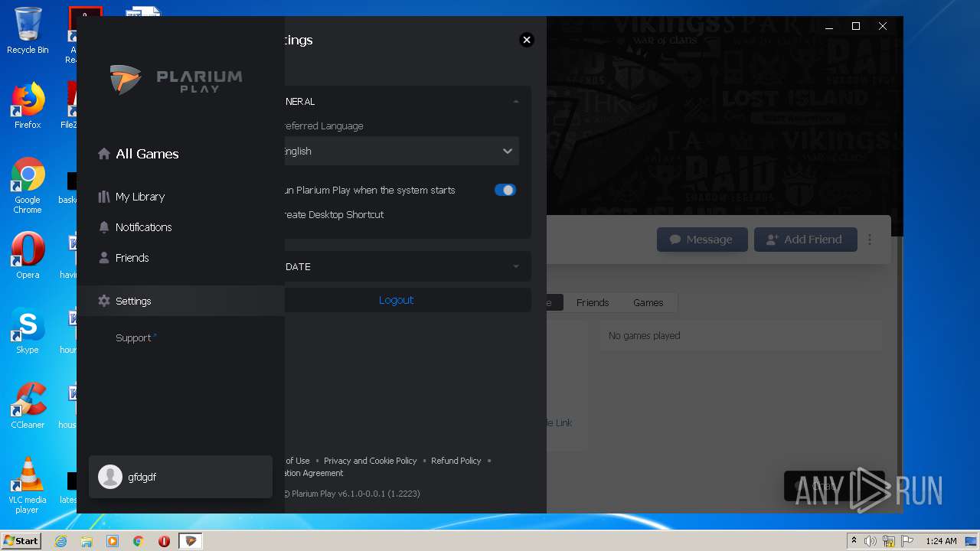Click the Plarium Play logo
This screenshot has width=980, height=551.
point(176,80)
